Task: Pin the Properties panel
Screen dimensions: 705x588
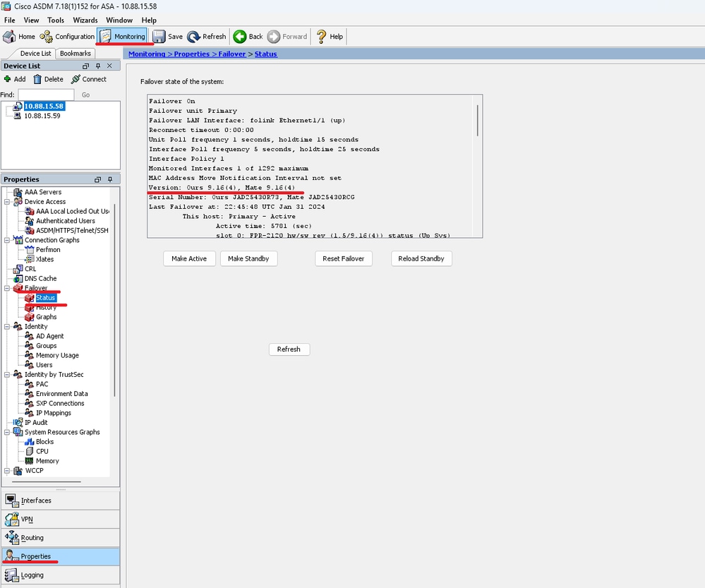Action: [110, 179]
